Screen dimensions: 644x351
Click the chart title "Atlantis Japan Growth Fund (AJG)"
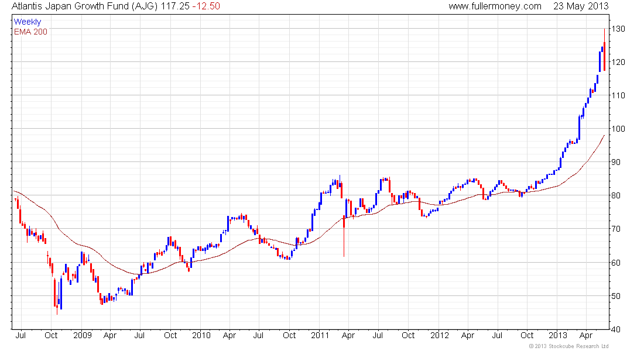(85, 6)
